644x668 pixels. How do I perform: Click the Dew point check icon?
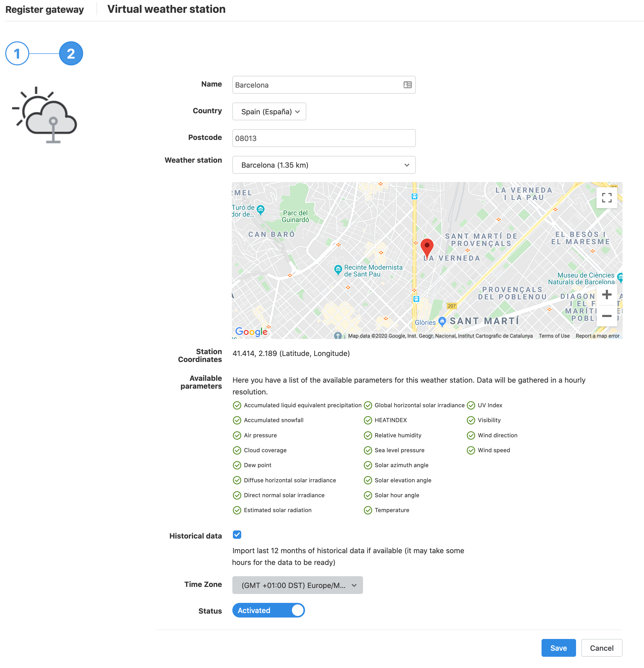click(237, 465)
